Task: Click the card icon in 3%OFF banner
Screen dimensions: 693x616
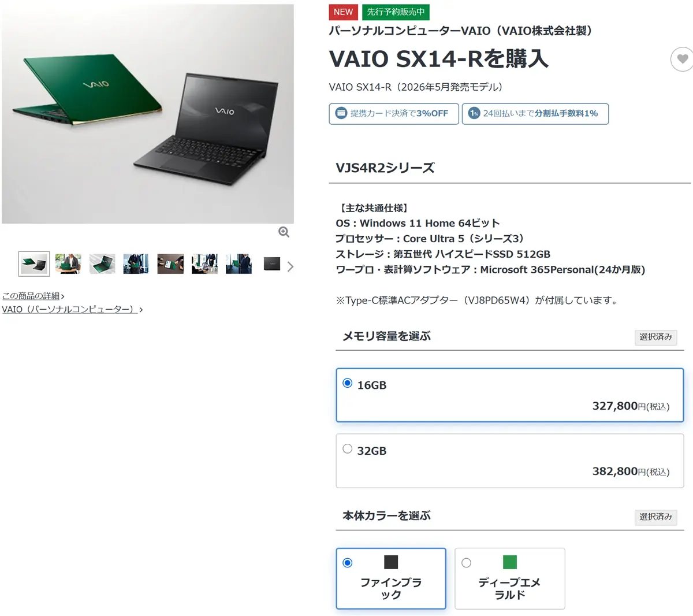Action: [341, 113]
